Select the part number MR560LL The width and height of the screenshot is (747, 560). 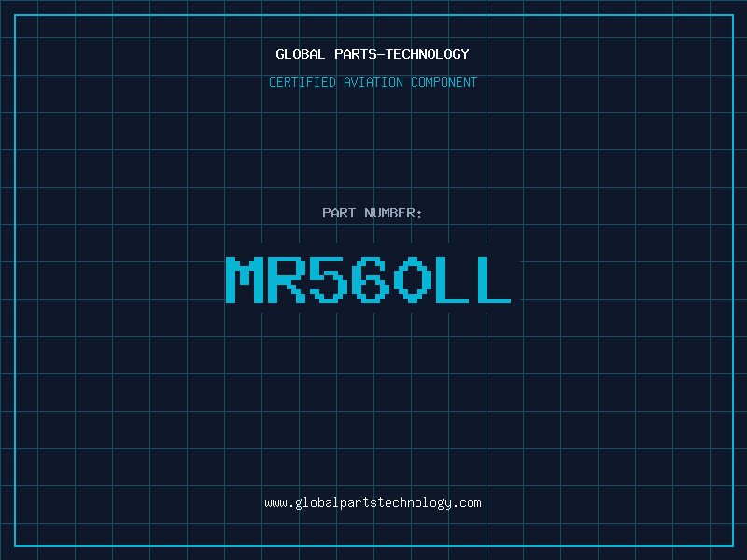[x=368, y=280]
